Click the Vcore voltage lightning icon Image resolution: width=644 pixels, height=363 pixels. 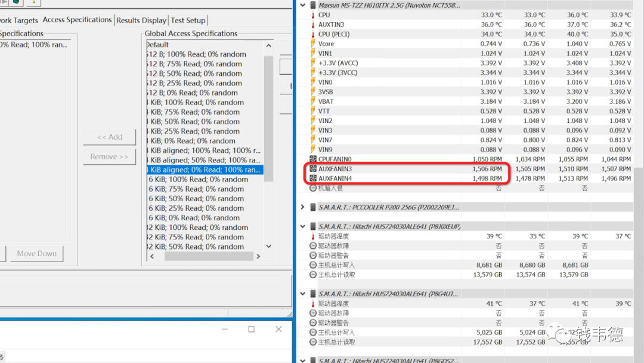313,44
